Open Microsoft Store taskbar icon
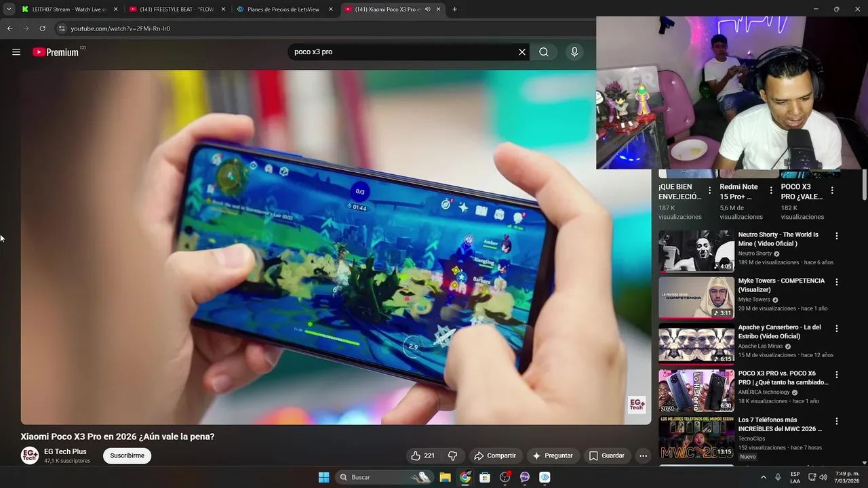868x488 pixels. pos(485,477)
